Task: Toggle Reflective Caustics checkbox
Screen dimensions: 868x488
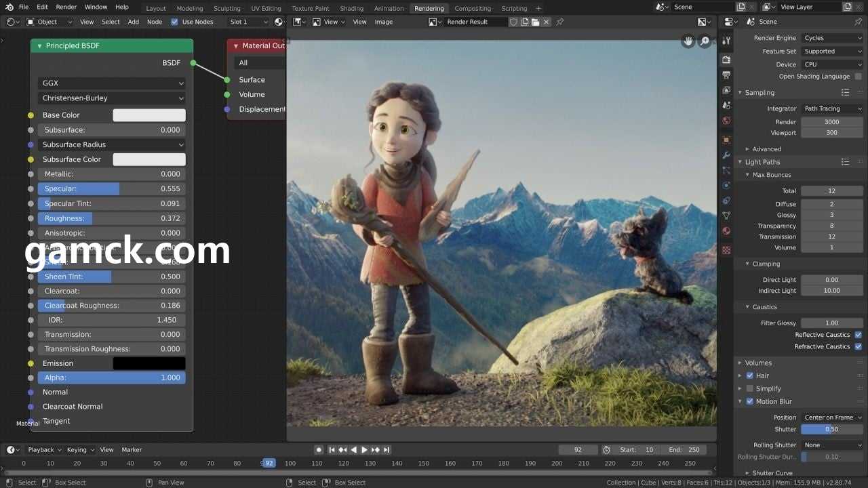Action: click(859, 335)
